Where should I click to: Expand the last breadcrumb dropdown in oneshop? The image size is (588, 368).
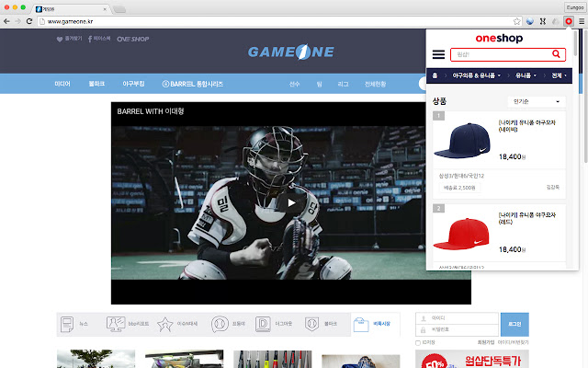pyautogui.click(x=559, y=75)
